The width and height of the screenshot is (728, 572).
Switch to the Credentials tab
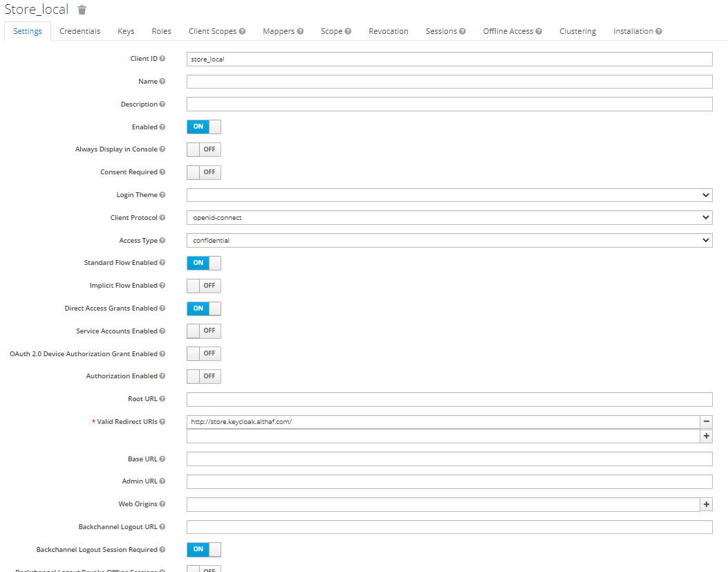pyautogui.click(x=80, y=31)
